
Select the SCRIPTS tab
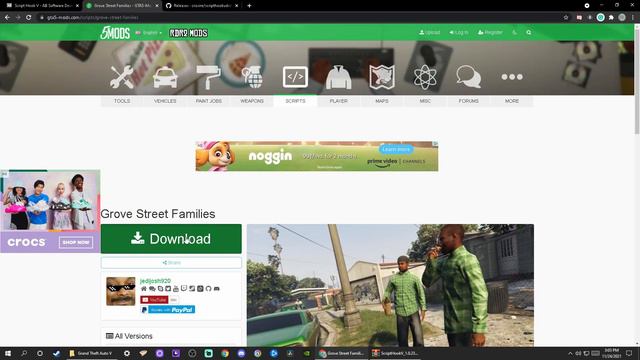click(295, 101)
